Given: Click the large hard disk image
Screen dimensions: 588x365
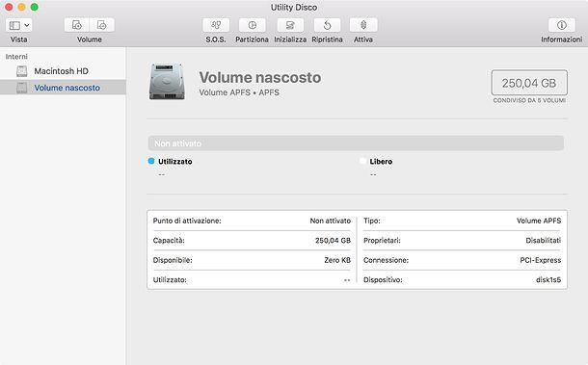Looking at the screenshot, I should click(x=167, y=82).
